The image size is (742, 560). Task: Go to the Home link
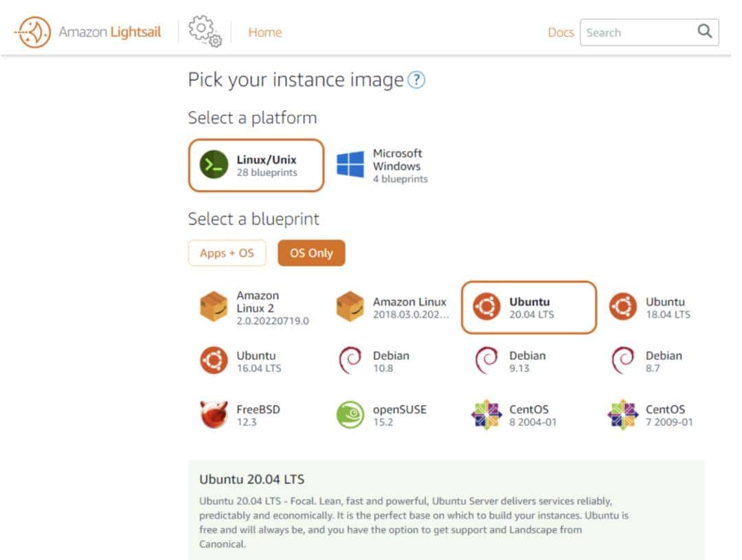tap(265, 32)
